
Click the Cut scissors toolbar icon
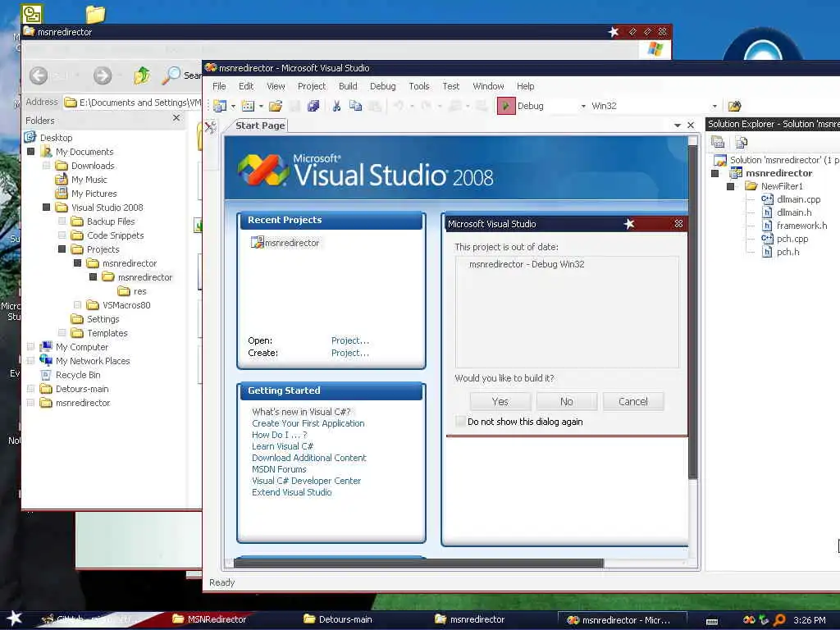click(336, 106)
